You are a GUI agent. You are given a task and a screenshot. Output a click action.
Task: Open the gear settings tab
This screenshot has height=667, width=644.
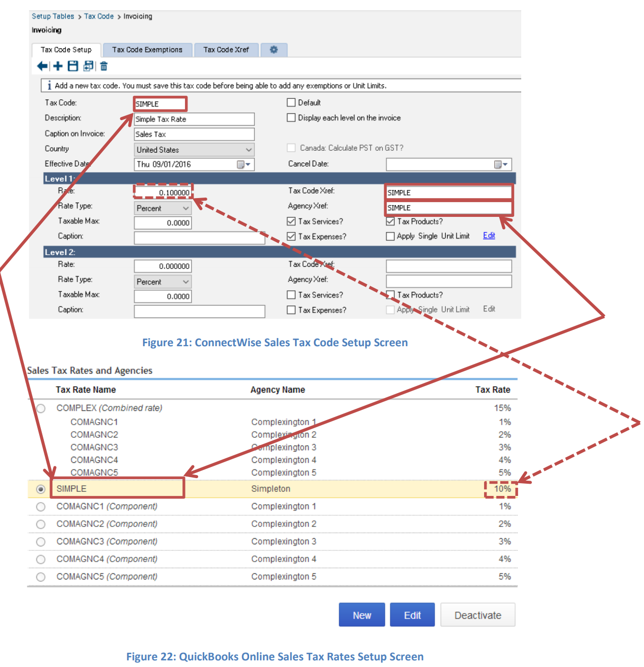[x=274, y=49]
